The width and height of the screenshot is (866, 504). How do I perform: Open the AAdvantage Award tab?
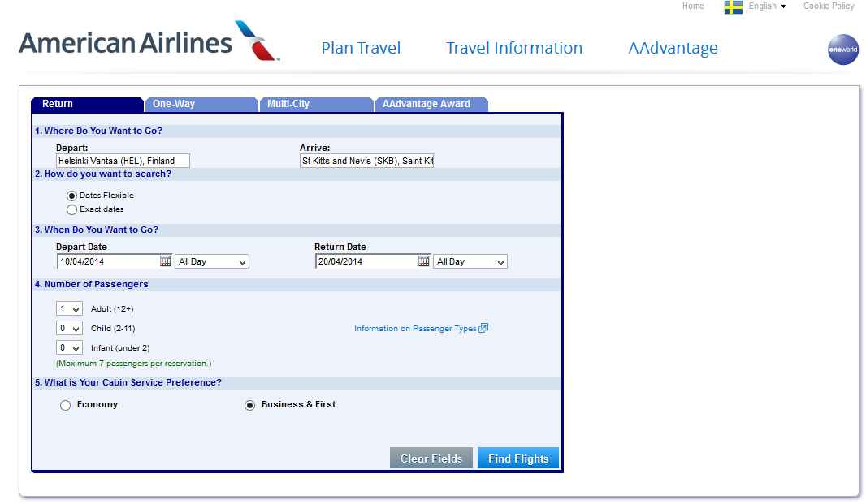[x=430, y=104]
